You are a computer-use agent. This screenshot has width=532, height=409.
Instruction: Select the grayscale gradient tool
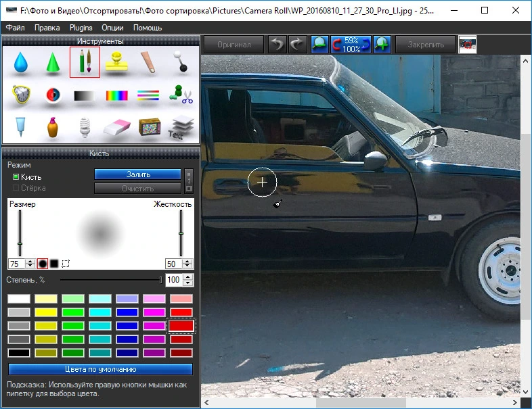pyautogui.click(x=85, y=96)
